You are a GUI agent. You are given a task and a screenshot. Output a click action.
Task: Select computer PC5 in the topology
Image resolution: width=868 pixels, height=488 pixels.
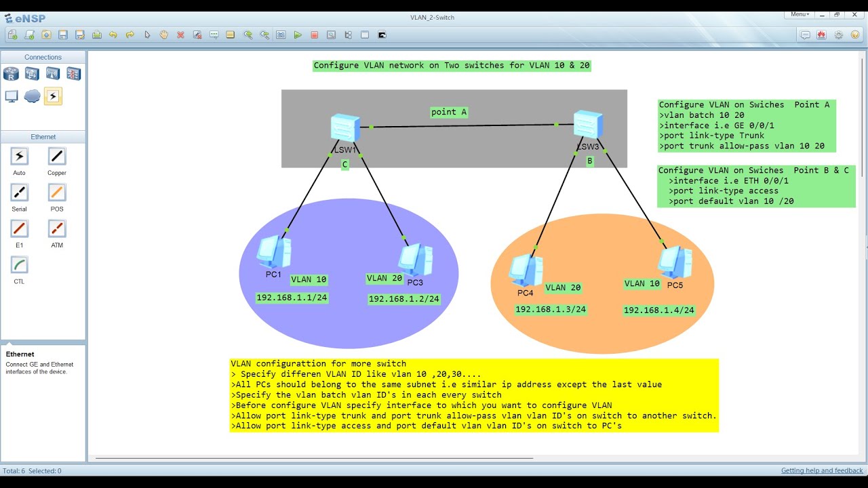(675, 263)
